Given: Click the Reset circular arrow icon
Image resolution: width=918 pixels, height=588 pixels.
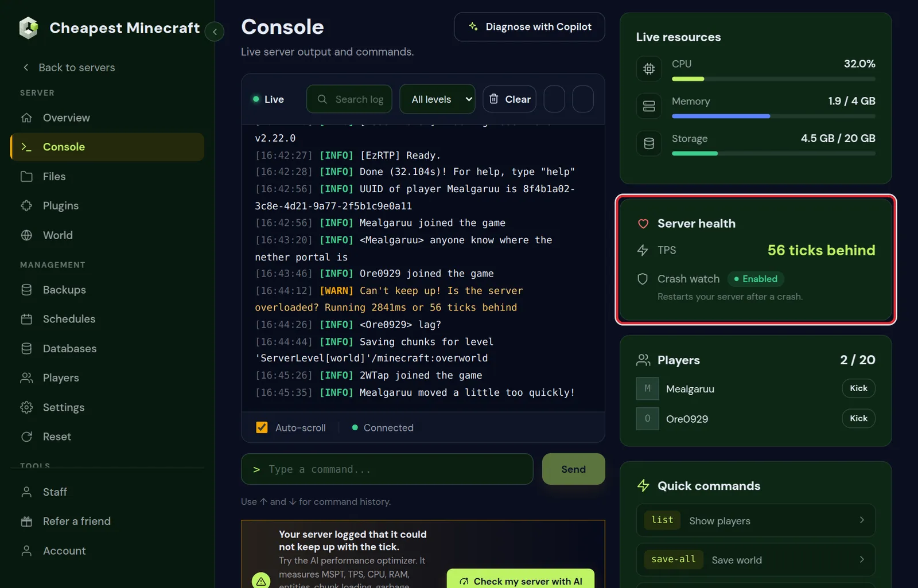Looking at the screenshot, I should click(x=26, y=437).
